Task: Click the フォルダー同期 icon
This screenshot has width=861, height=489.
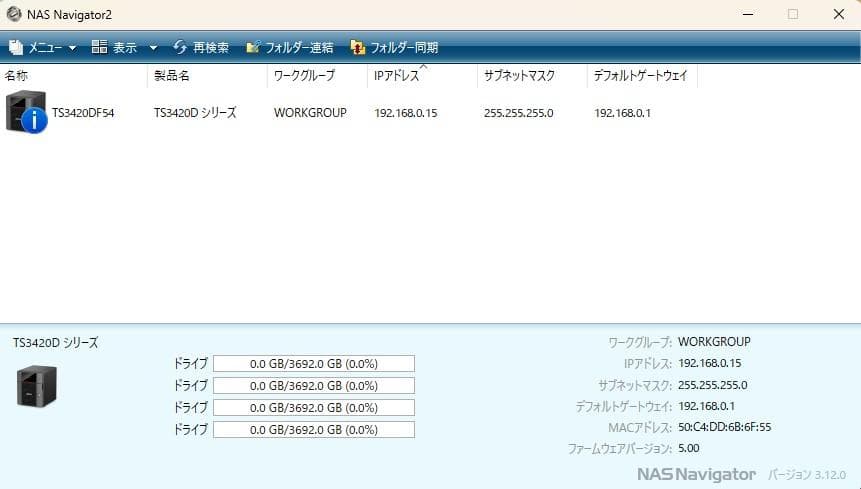Action: pyautogui.click(x=357, y=48)
